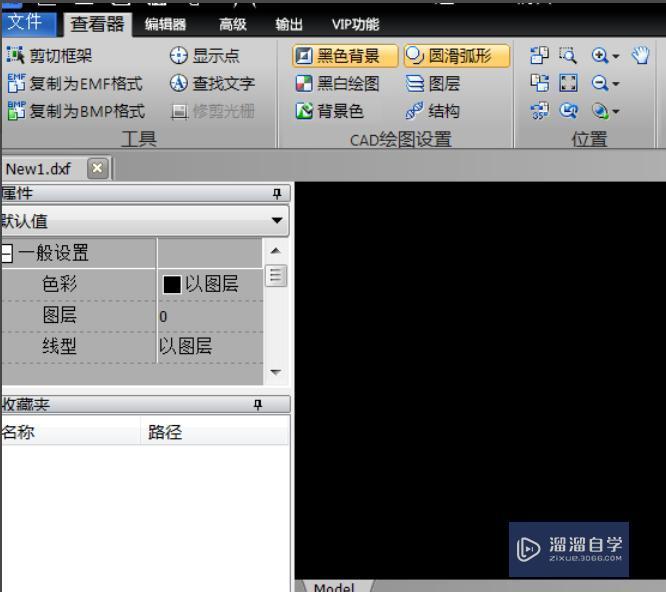The width and height of the screenshot is (666, 592).
Task: Toggle 显示点 show points tool
Action: [204, 56]
